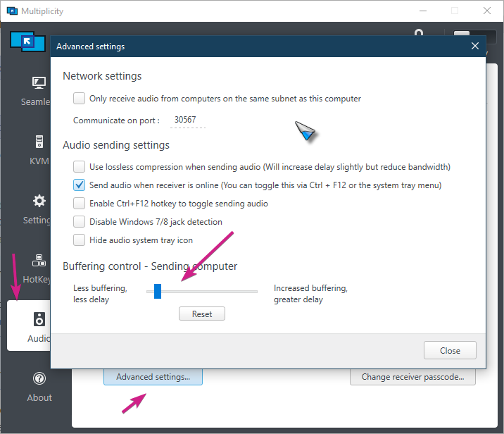504x434 pixels.
Task: Select the KVM tower icon in sidebar
Action: pos(39,142)
